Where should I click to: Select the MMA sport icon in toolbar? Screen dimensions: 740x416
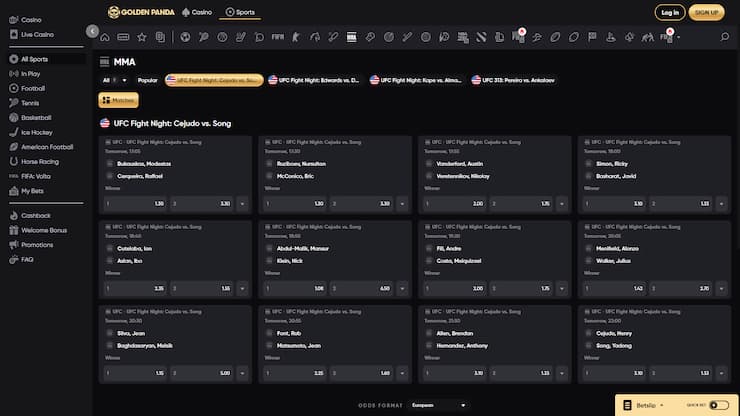coord(352,37)
